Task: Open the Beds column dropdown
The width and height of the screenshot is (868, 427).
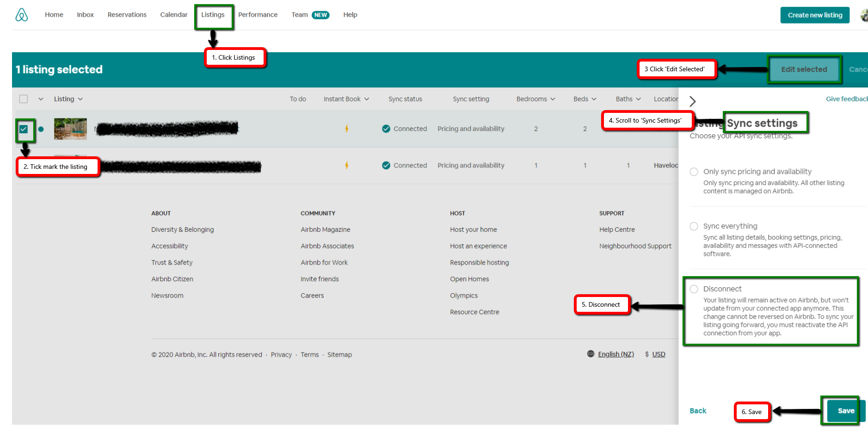Action: [x=585, y=99]
